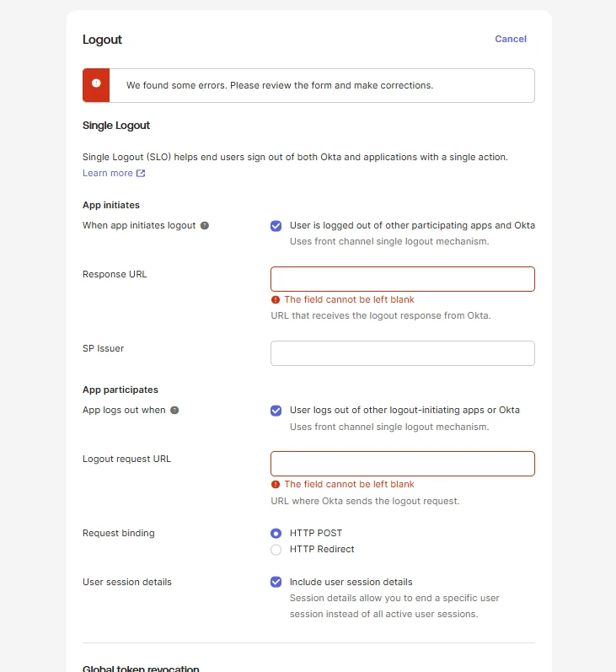
Task: Select the HTTP Redirect radio option
Action: tap(276, 550)
